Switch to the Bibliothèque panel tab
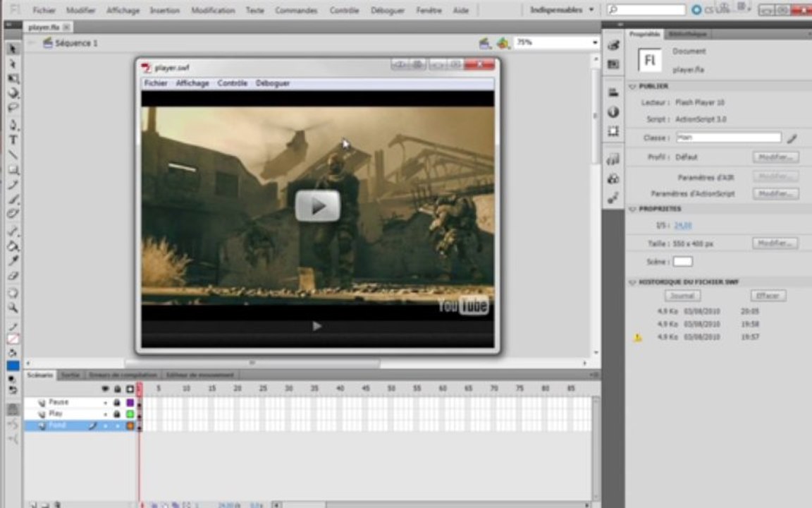 coord(687,34)
